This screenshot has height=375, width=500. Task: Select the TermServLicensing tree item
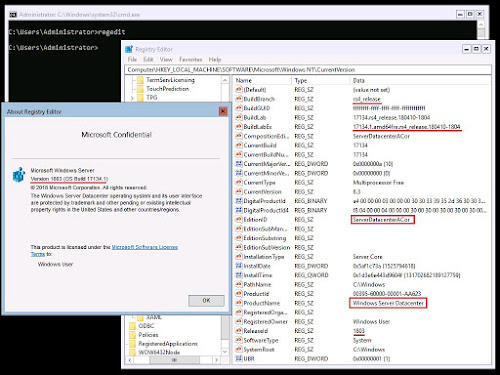pos(170,80)
